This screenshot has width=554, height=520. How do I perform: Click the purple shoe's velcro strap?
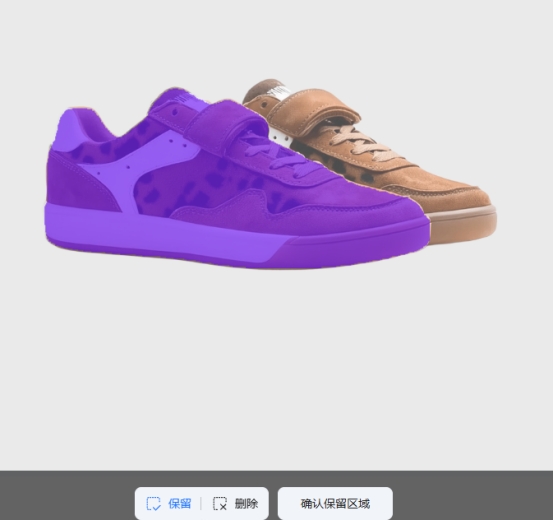pos(226,127)
